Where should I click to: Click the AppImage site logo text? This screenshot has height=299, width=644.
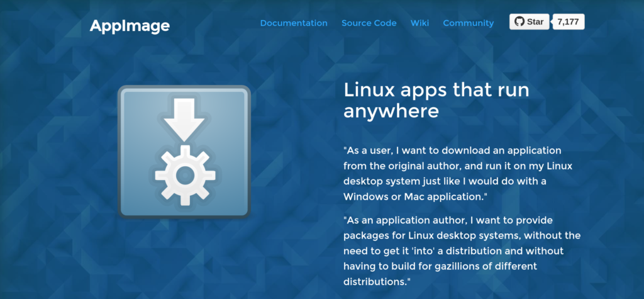[x=130, y=26]
